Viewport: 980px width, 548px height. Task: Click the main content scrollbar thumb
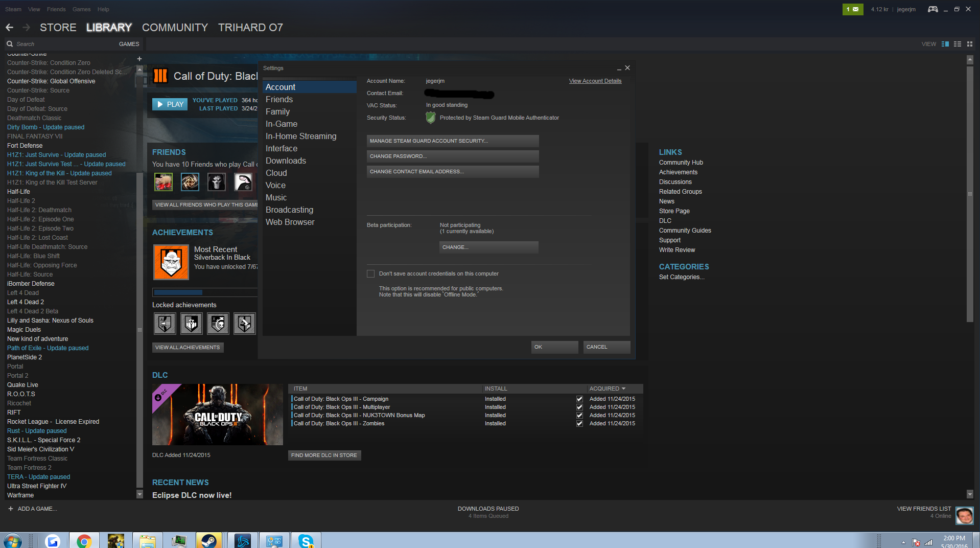[x=969, y=194]
